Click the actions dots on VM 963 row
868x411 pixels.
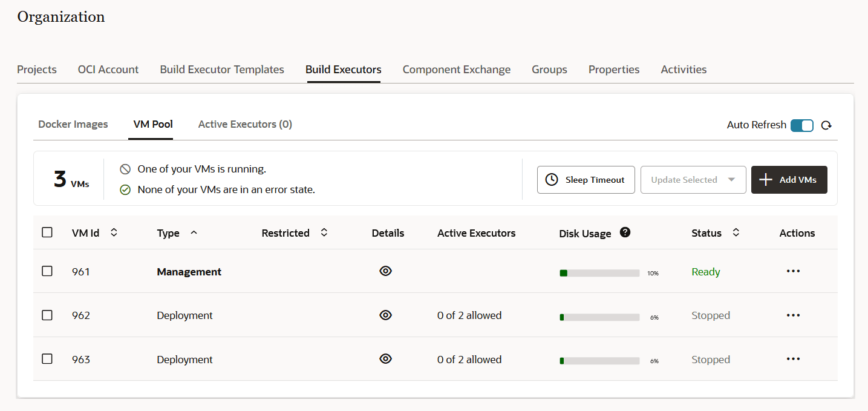pos(793,358)
